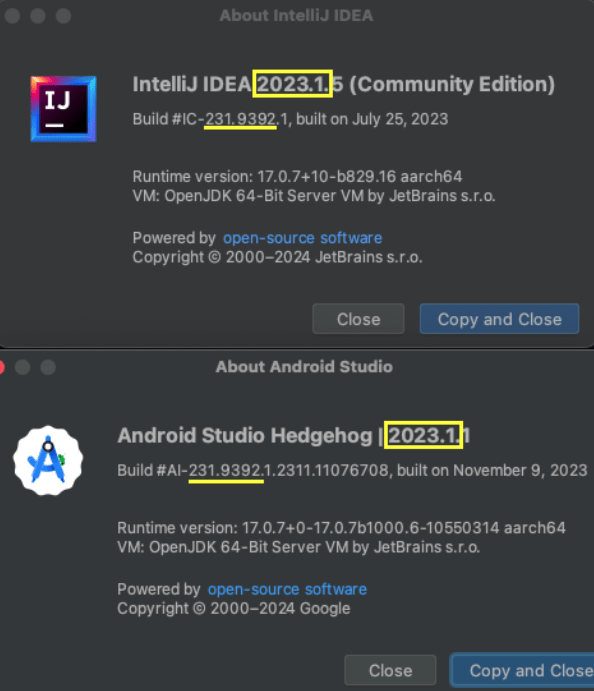Click gray minimize dot of Android Studio window
Viewport: 594px width, 691px height.
coord(22,367)
